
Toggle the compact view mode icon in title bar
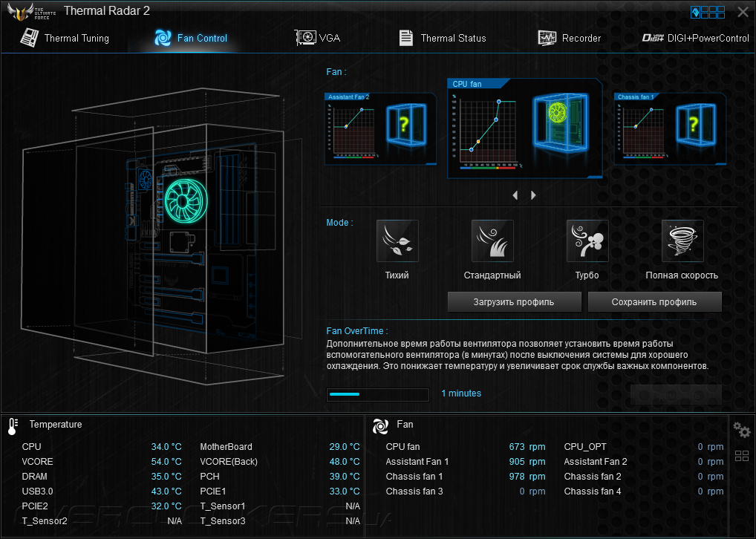coord(708,12)
